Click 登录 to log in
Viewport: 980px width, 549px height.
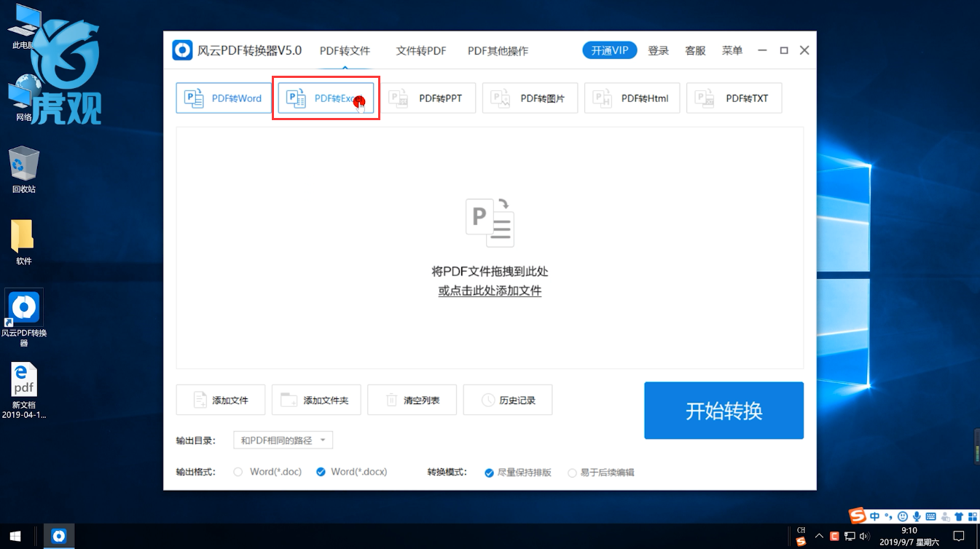[x=659, y=50]
